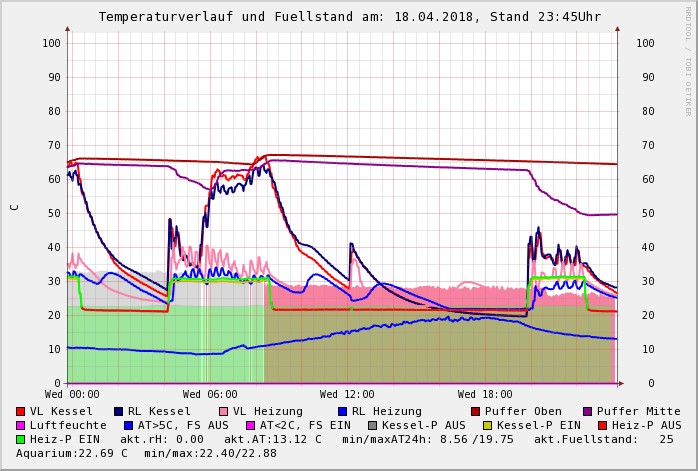
Task: Click the magenta Luftfeuchte legend swatch
Action: coord(21,425)
